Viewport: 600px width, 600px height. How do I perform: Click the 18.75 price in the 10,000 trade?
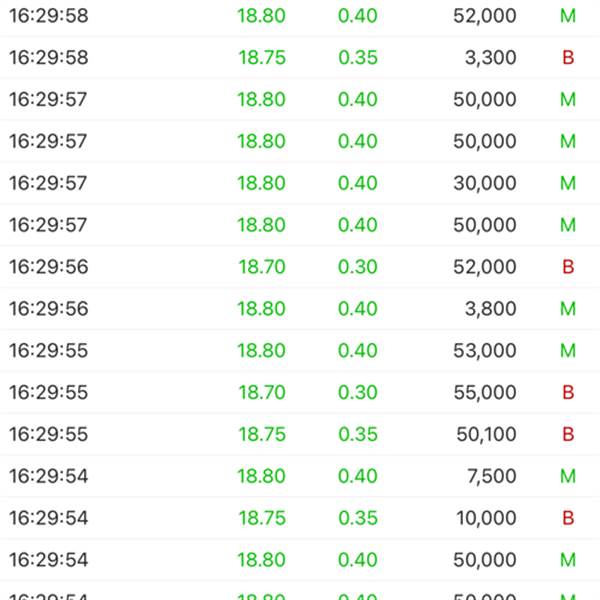(262, 518)
